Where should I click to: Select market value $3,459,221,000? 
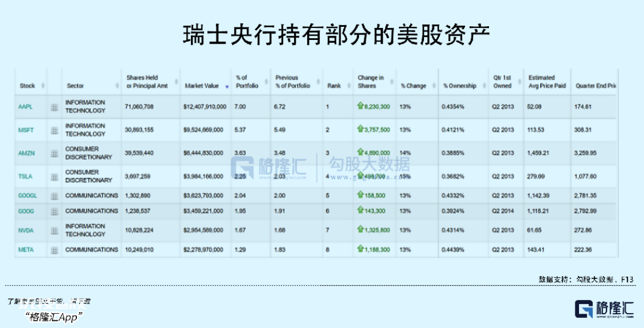tap(203, 211)
